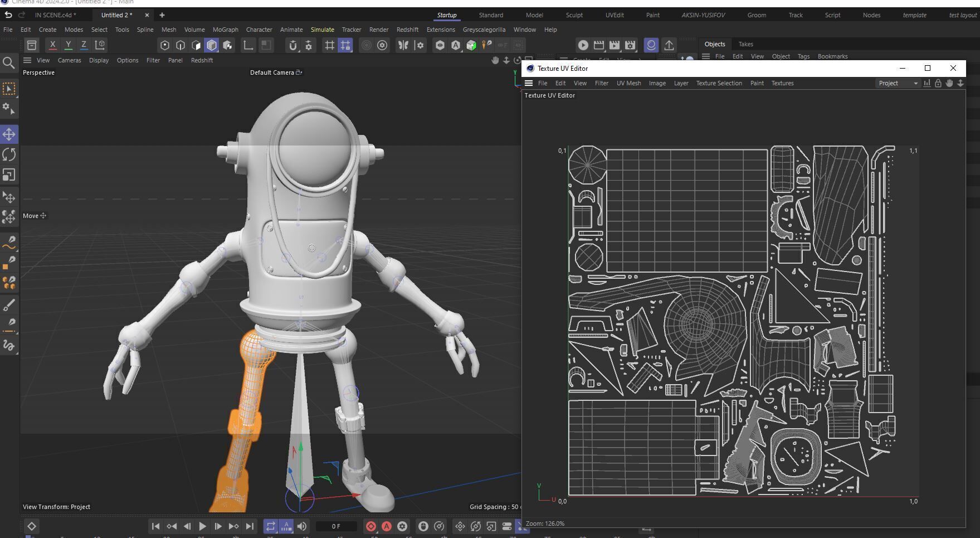
Task: Click the current frame field 0 F
Action: [x=336, y=526]
